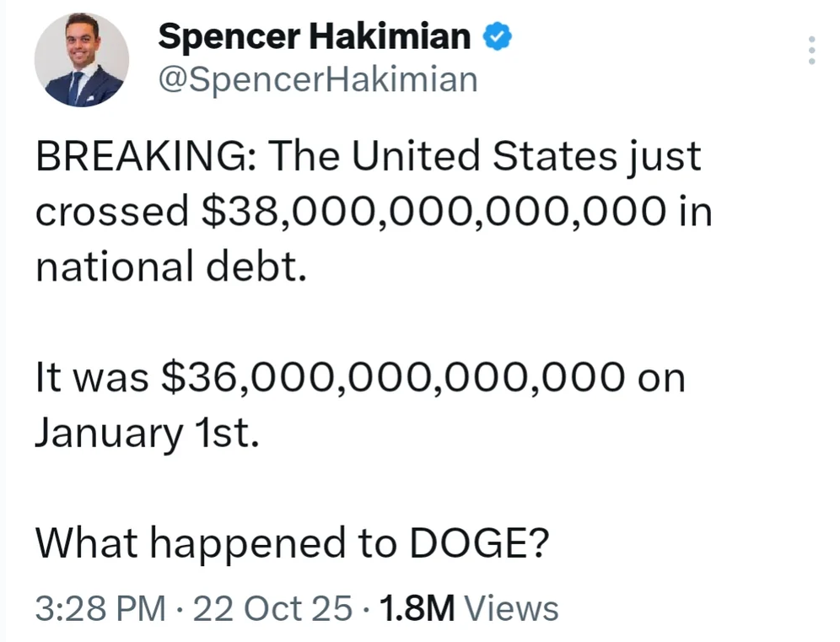This screenshot has width=840, height=642.
Task: Click the 1.8M view count number
Action: (417, 607)
